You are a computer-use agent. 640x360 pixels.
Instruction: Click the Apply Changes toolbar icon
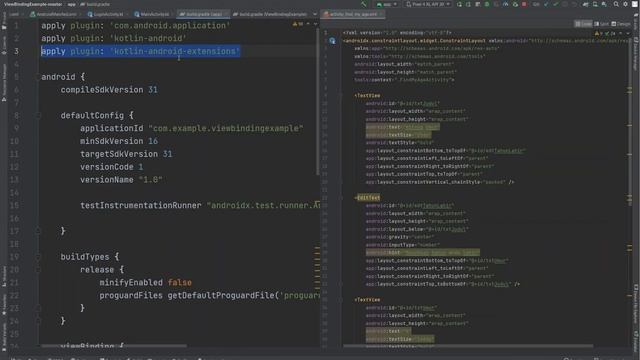point(468,4)
